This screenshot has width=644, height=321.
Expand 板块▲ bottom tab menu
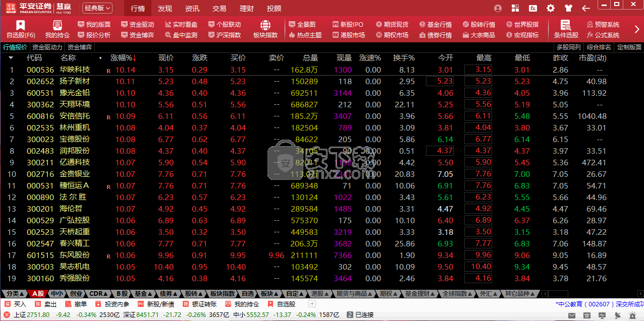[270, 293]
